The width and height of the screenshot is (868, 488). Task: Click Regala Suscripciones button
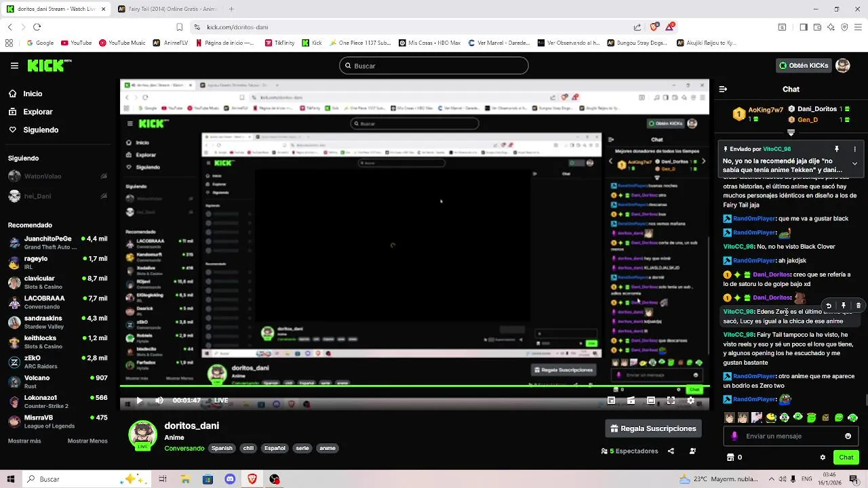click(653, 428)
